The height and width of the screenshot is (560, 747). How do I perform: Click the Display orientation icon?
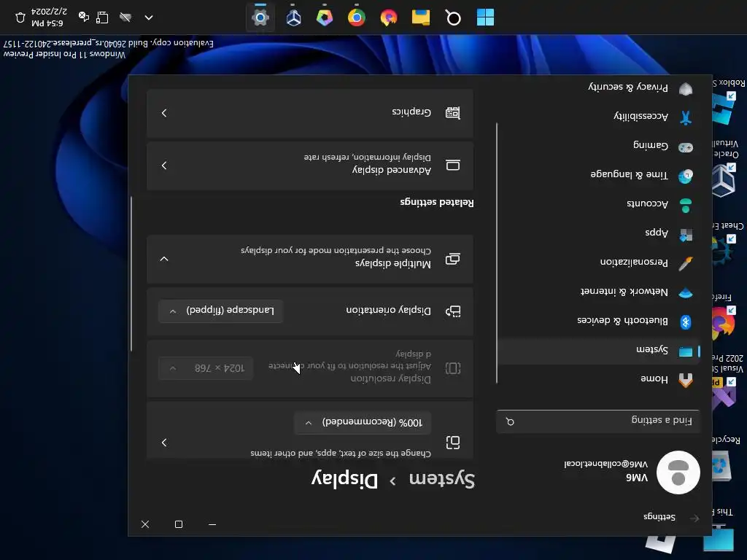coord(452,311)
